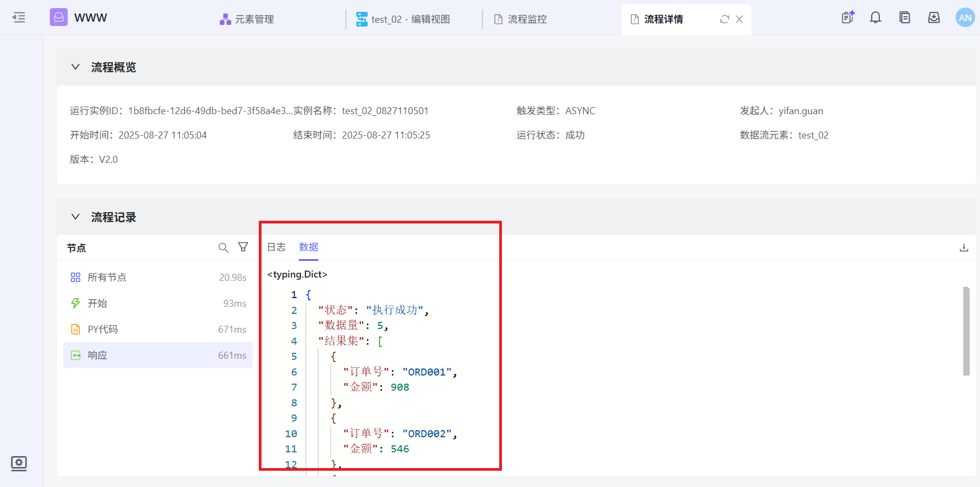This screenshot has width=980, height=487.
Task: Open the settings monitor icon at bottom-left
Action: [19, 463]
